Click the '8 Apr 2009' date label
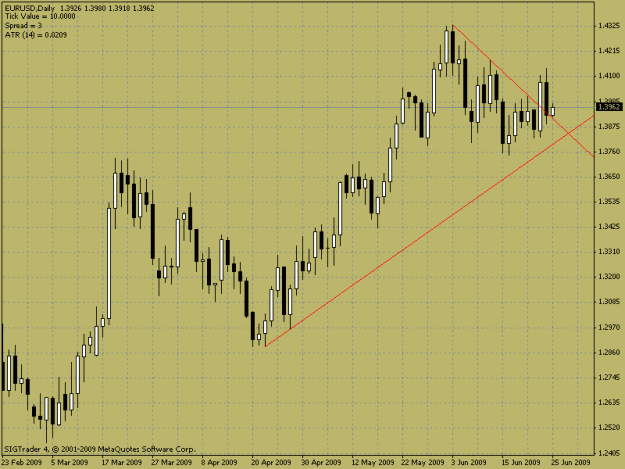The width and height of the screenshot is (625, 469). [x=219, y=462]
